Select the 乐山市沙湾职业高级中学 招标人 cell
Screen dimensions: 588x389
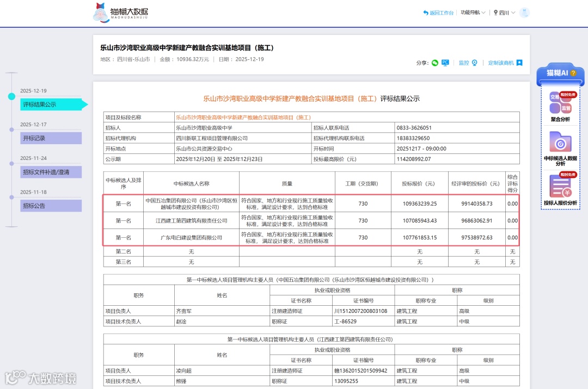[243, 128]
